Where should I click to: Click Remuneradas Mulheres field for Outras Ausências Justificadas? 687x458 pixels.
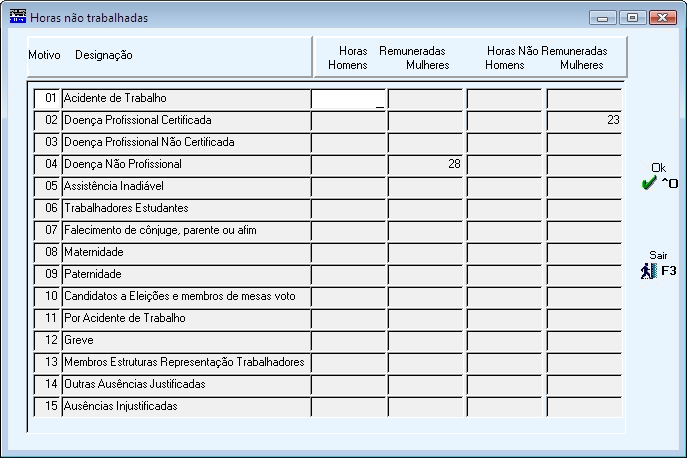425,384
